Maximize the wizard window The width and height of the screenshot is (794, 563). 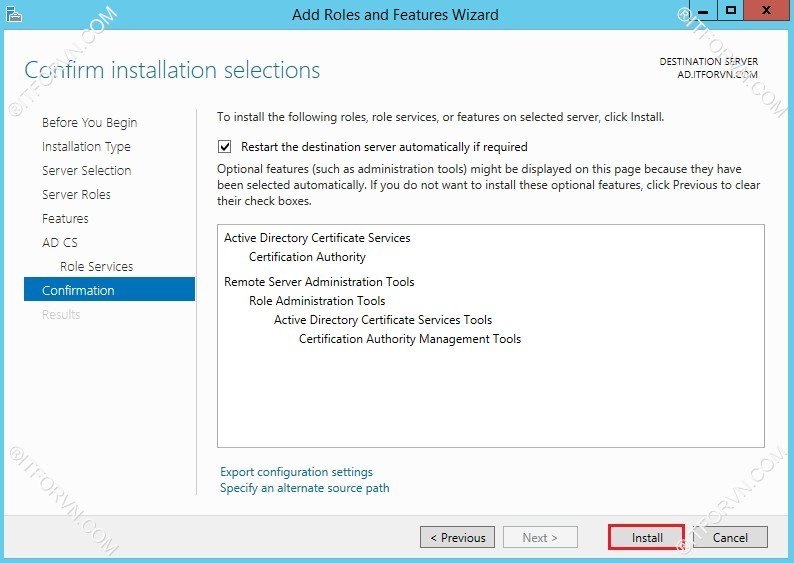coord(732,12)
